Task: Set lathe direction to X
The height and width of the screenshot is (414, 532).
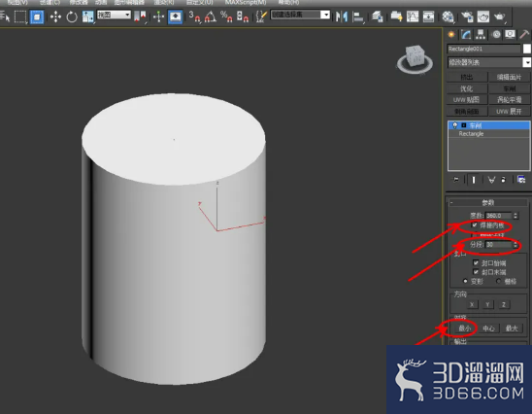Action: [x=472, y=304]
